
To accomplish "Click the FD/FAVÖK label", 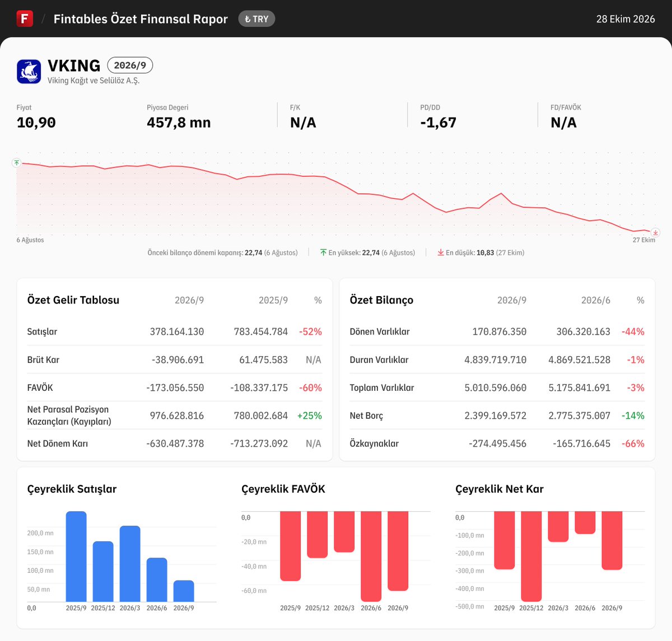I will [566, 107].
